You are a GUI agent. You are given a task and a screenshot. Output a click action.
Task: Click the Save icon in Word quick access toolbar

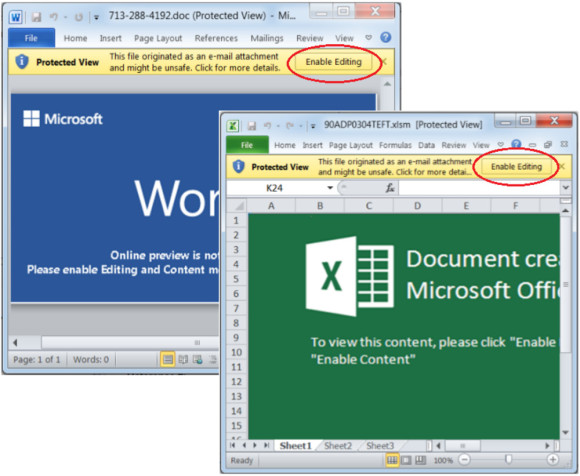click(x=36, y=17)
